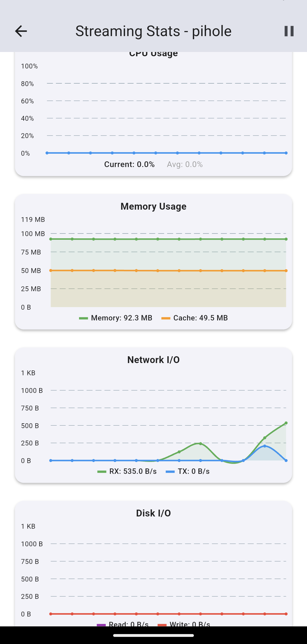Tap the green Memory legend marker
The height and width of the screenshot is (644, 307).
(84, 318)
